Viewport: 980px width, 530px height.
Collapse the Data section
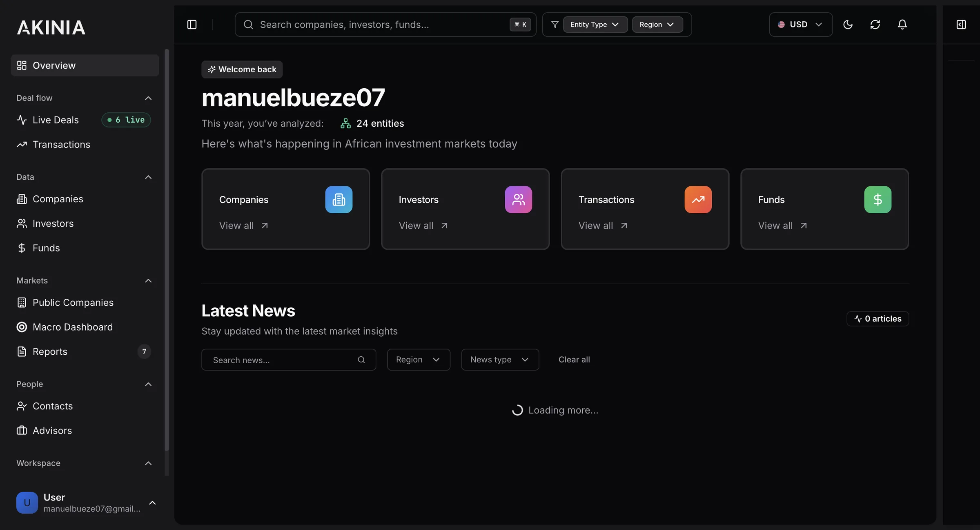click(148, 177)
